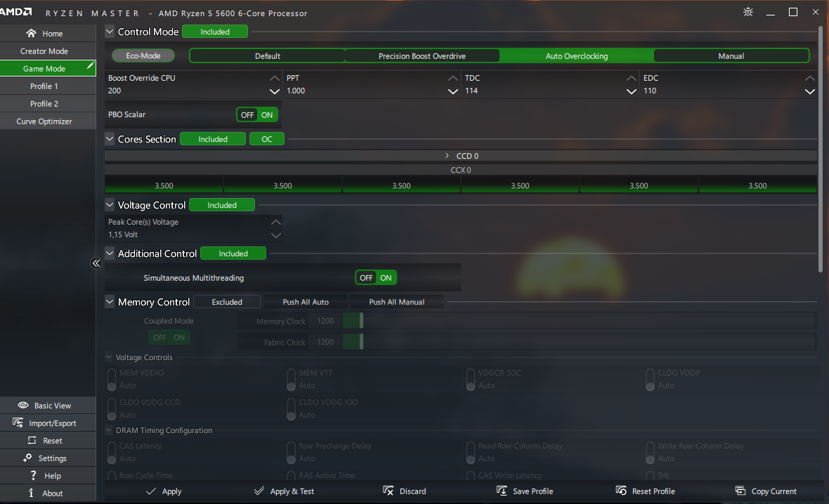Increase TDC value with up arrow
The width and height of the screenshot is (829, 504).
click(632, 78)
